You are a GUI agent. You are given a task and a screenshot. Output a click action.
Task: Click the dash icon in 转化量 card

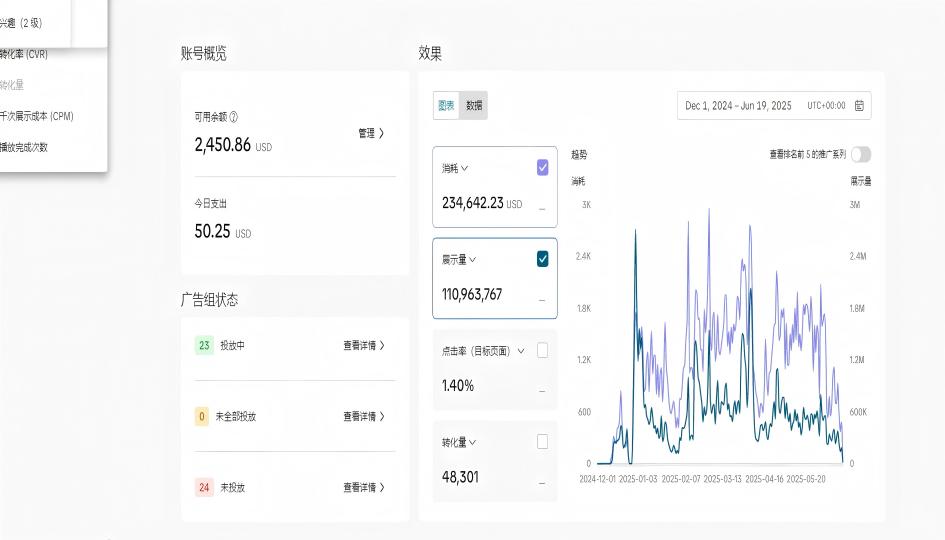pyautogui.click(x=542, y=483)
